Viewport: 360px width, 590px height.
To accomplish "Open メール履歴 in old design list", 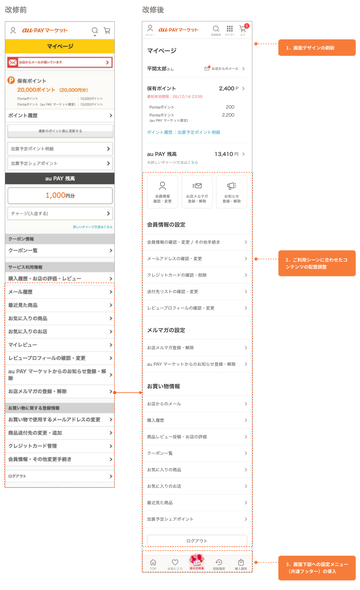I will (x=60, y=292).
